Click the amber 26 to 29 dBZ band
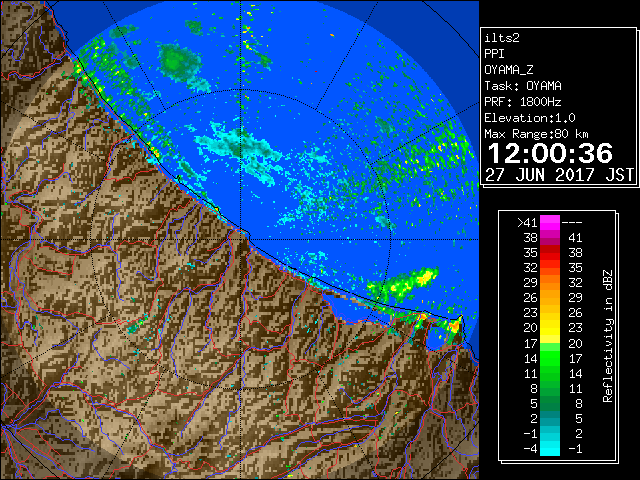Image resolution: width=640 pixels, height=480 pixels. pos(550,298)
